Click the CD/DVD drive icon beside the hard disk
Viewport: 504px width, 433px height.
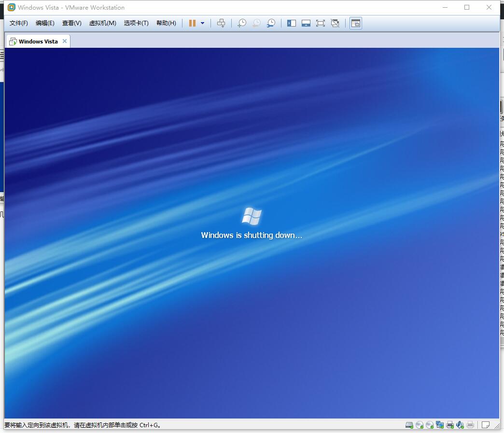(x=420, y=425)
